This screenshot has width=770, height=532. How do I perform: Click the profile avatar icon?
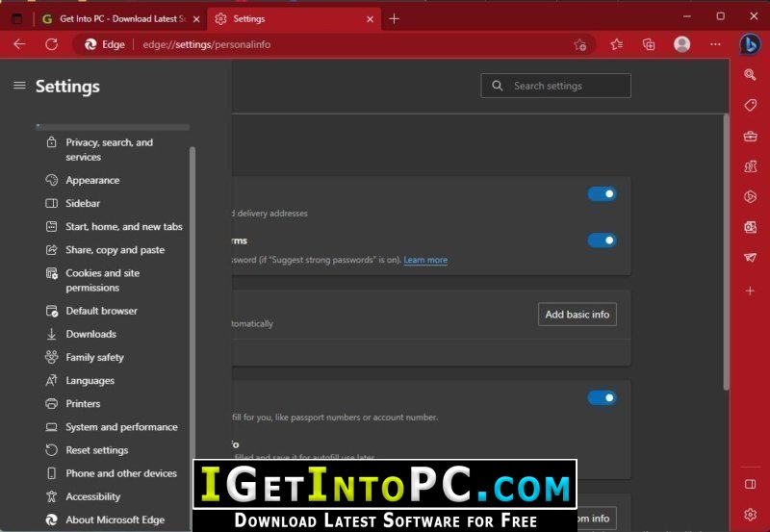[x=681, y=44]
